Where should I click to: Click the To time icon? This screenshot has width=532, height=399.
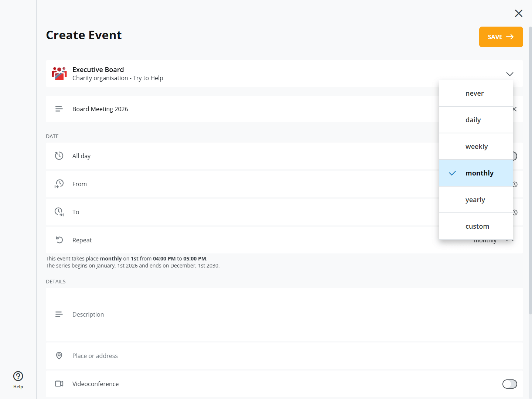point(59,212)
